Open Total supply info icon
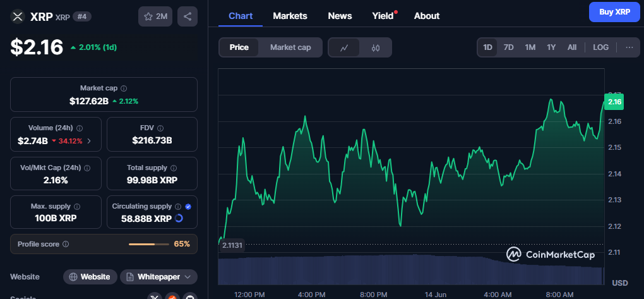This screenshot has height=299, width=644. pos(174,168)
